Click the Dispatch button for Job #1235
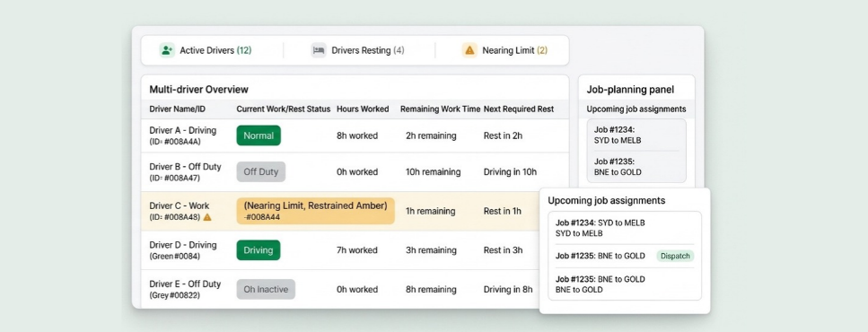Screen dimensions: 868x332 675,257
